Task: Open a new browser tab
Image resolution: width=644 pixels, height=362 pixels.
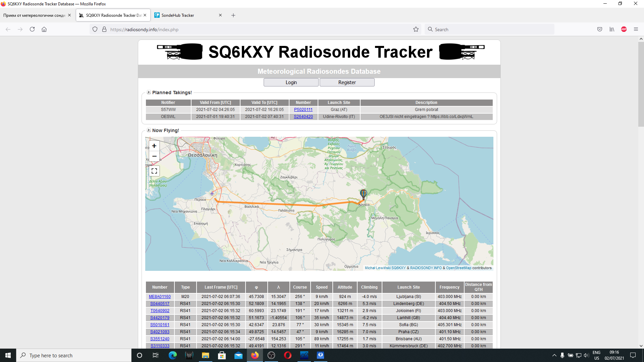Action: [233, 15]
